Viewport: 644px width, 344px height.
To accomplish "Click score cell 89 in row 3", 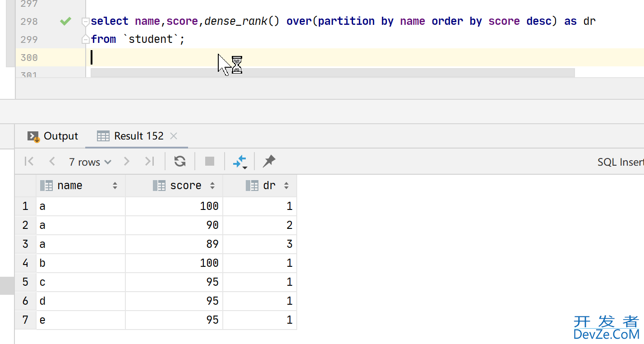I will pos(174,244).
